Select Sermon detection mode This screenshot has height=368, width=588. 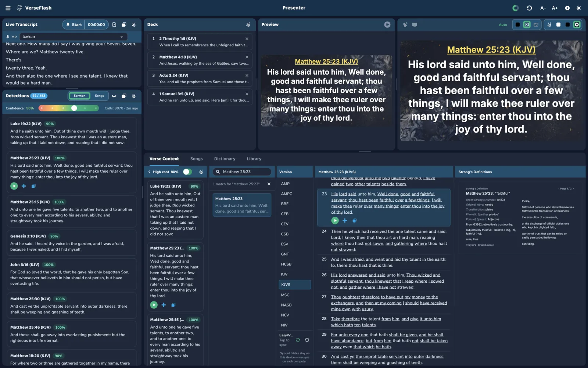click(79, 96)
